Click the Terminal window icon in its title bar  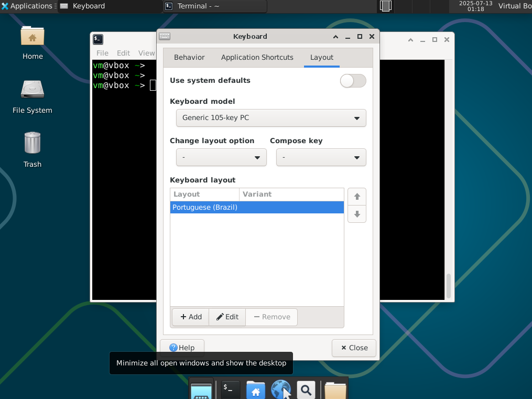click(98, 39)
